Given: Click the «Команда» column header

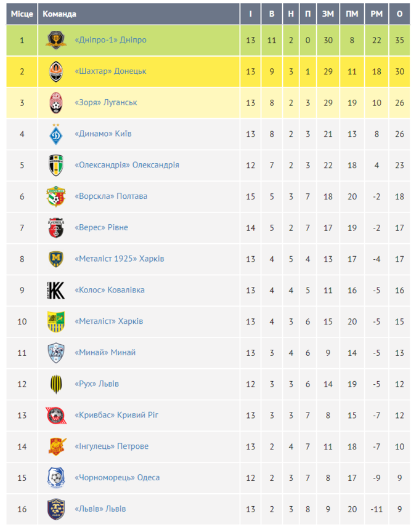Looking at the screenshot, I should click(59, 14).
